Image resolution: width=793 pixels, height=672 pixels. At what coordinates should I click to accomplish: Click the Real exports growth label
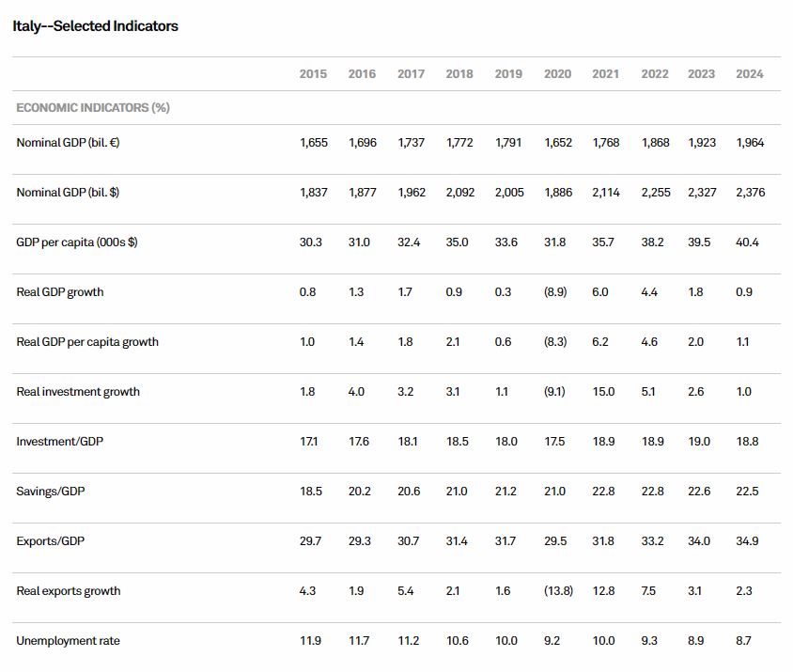click(x=69, y=591)
